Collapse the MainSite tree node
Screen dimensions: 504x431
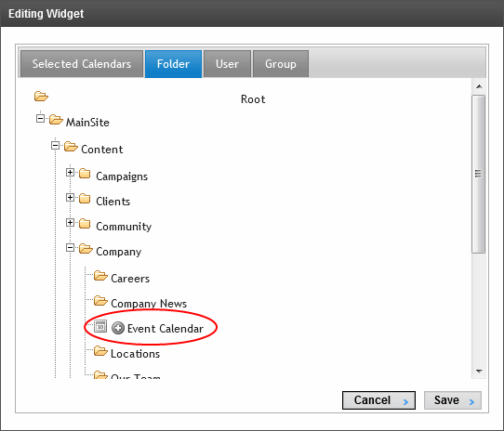point(40,119)
